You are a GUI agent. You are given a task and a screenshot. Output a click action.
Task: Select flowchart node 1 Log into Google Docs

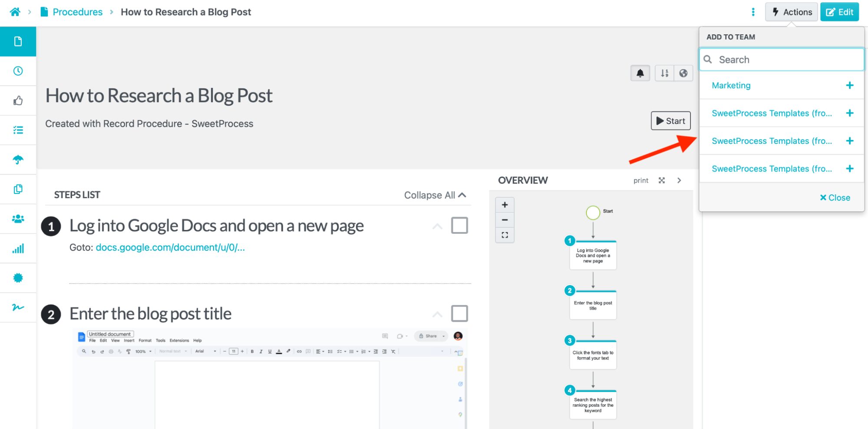pos(593,255)
